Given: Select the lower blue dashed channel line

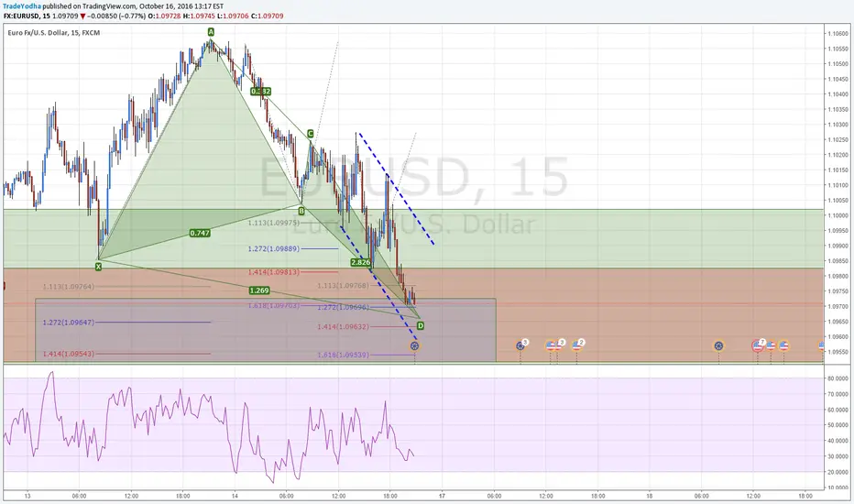Looking at the screenshot, I should (x=378, y=281).
